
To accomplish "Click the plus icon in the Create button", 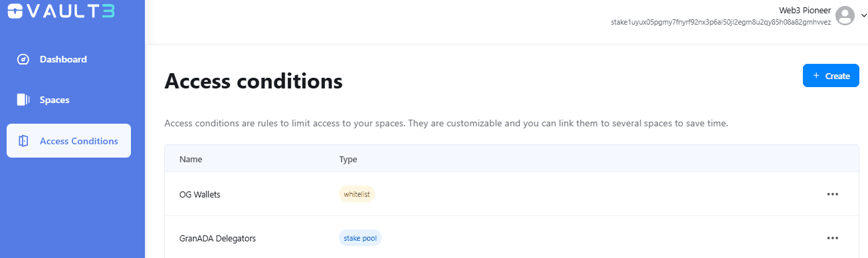I will (x=816, y=76).
